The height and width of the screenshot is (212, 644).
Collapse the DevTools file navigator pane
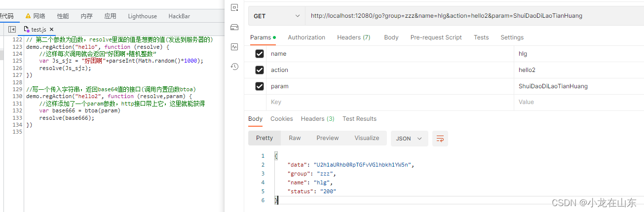click(x=12, y=30)
